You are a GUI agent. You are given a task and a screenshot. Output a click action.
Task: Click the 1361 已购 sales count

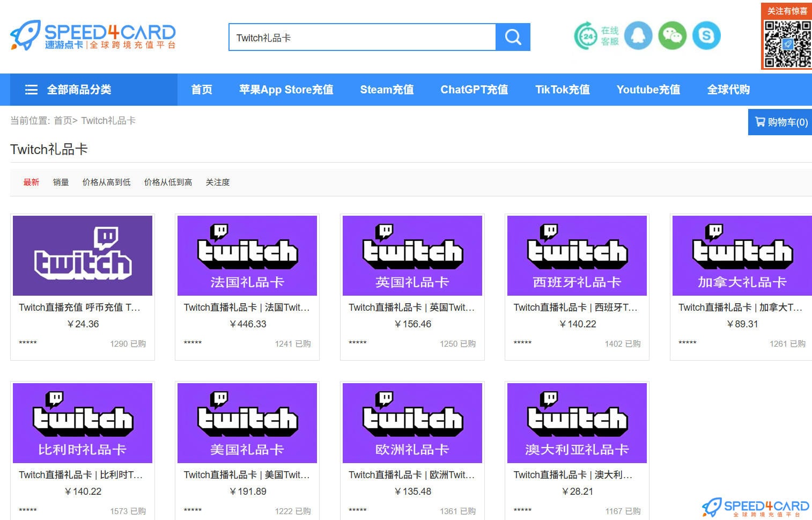457,511
